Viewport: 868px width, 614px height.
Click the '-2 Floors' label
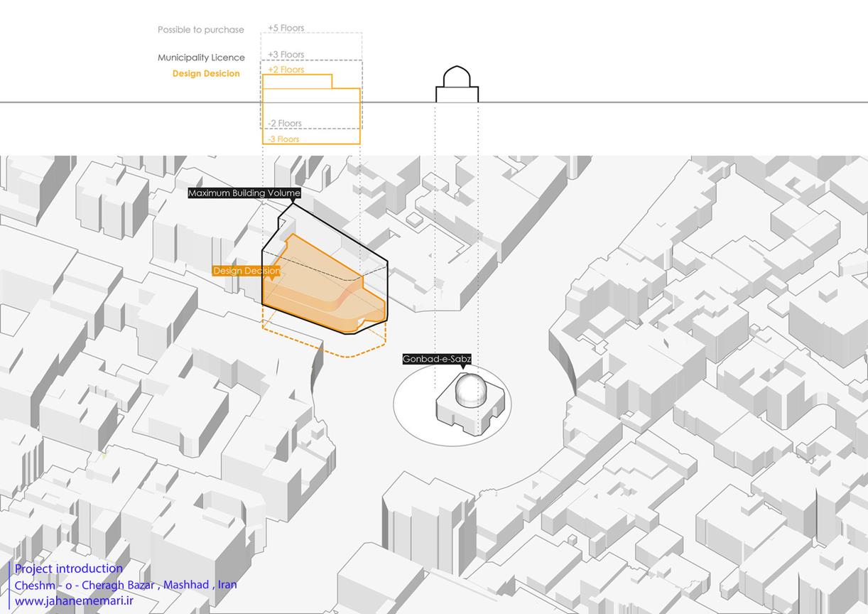coord(285,124)
